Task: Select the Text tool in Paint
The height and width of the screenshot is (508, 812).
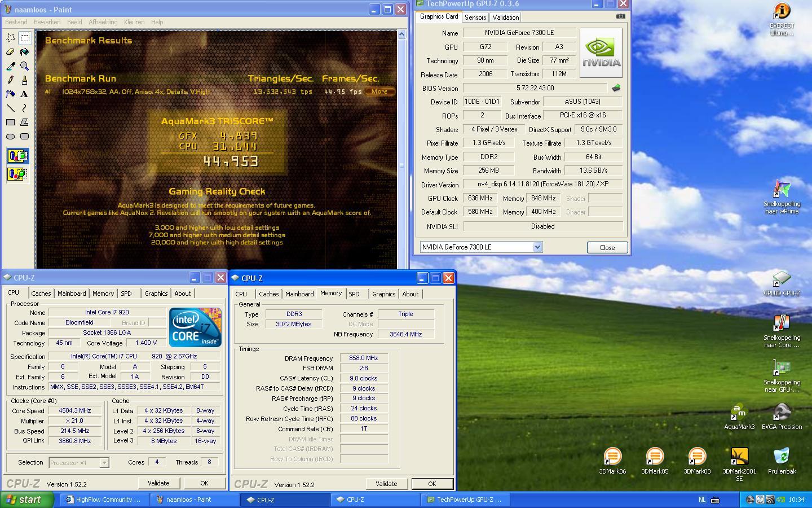Action: click(25, 94)
